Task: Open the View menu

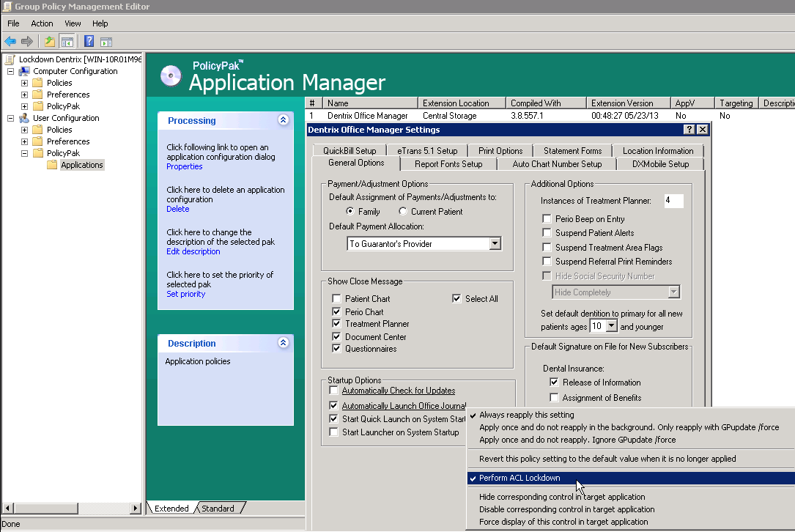Action: point(73,23)
